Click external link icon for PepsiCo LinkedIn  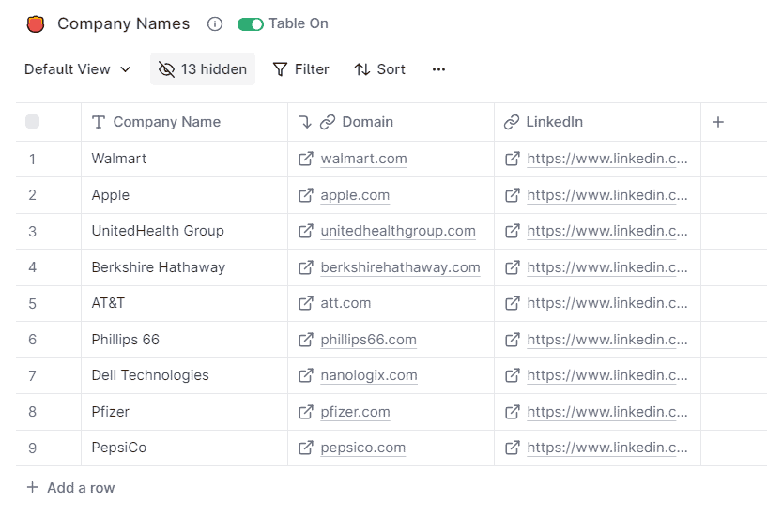(x=513, y=448)
